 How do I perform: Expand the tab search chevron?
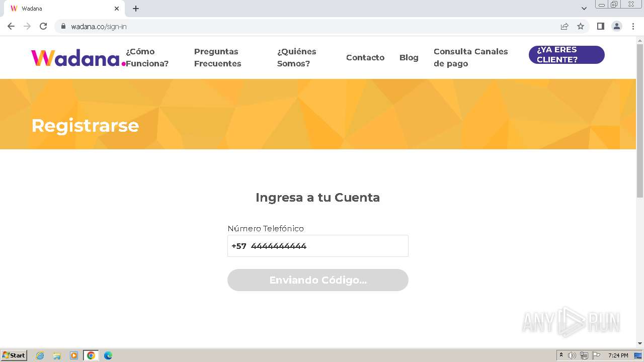[x=584, y=9]
